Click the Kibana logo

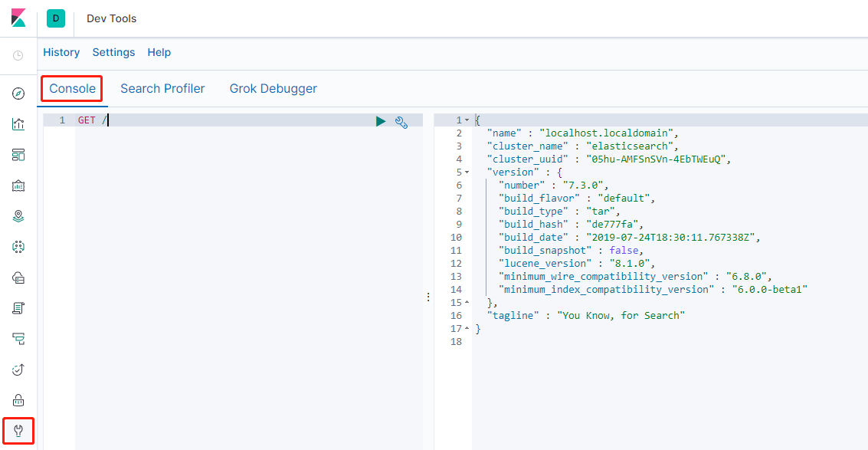pyautogui.click(x=18, y=18)
